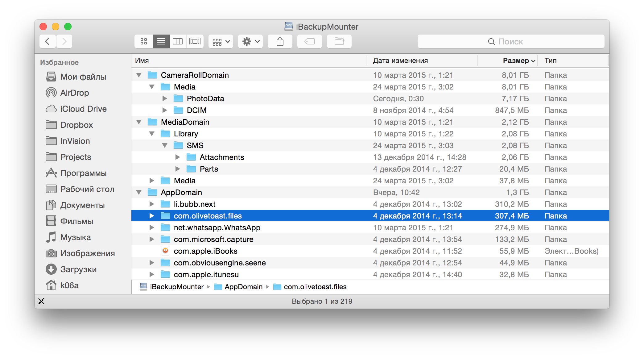Click the tools icon in status bar
The height and width of the screenshot is (358, 644).
tap(41, 301)
